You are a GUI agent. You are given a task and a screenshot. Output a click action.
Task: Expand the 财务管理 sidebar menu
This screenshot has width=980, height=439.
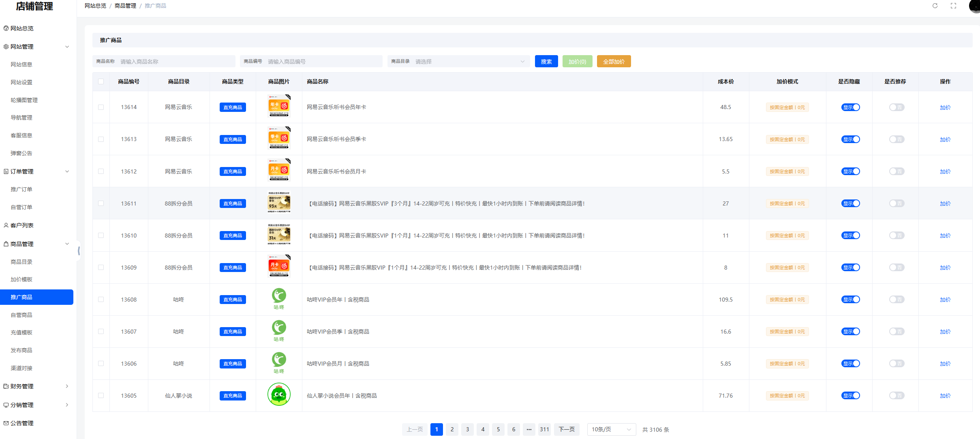[x=36, y=386]
